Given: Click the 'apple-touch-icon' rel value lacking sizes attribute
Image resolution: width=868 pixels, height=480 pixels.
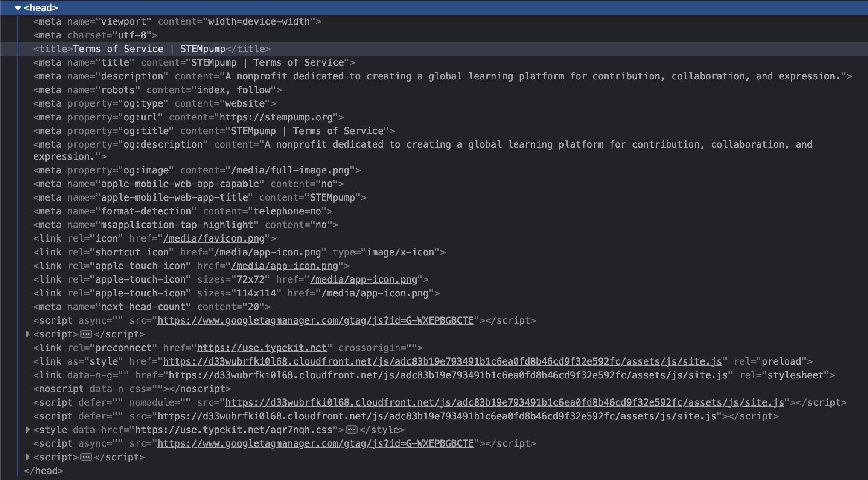Looking at the screenshot, I should 140,266.
